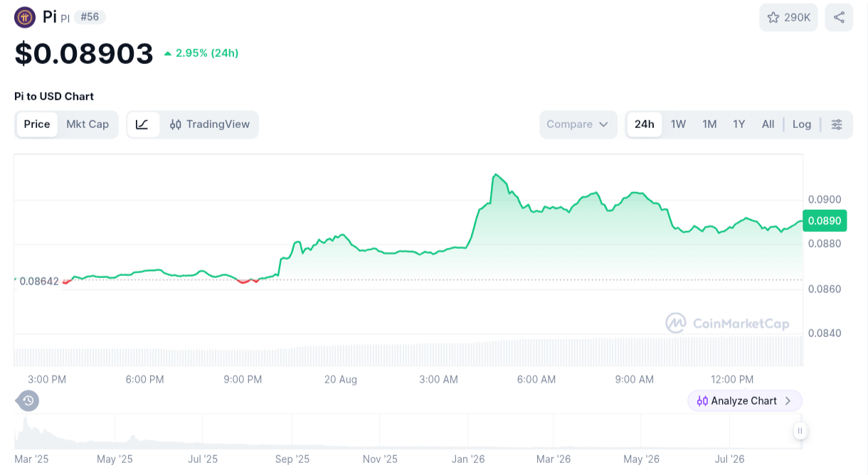Click the $0.08903 price heading
This screenshot has height=475, width=868.
(x=84, y=53)
